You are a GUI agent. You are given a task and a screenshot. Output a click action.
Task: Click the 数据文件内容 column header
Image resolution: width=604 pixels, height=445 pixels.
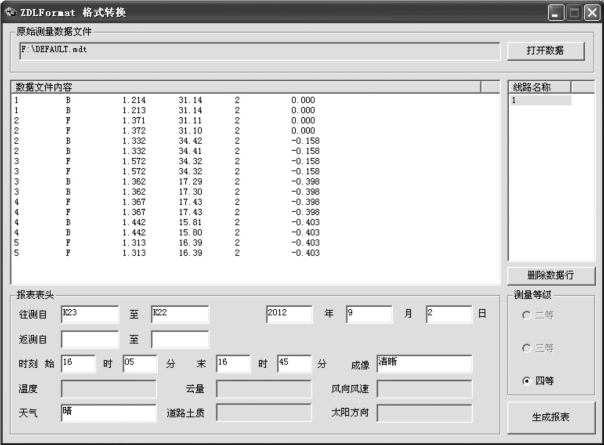coord(246,87)
